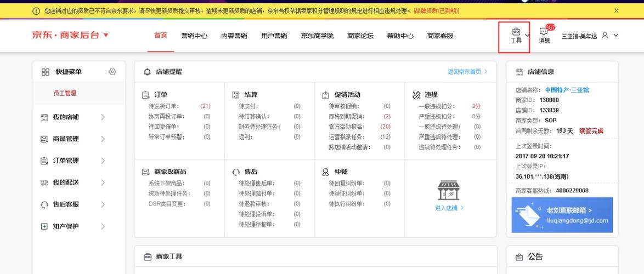Expand 商品管理 submenu arrow
The image size is (644, 274).
(103, 139)
